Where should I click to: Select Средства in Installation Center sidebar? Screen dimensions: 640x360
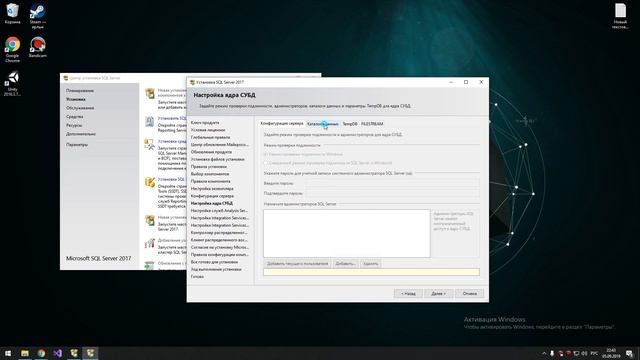coord(75,117)
